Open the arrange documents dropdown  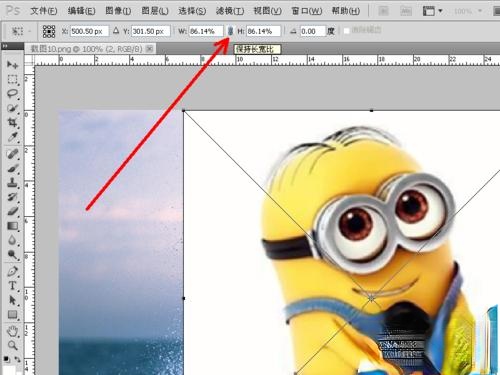(432, 11)
